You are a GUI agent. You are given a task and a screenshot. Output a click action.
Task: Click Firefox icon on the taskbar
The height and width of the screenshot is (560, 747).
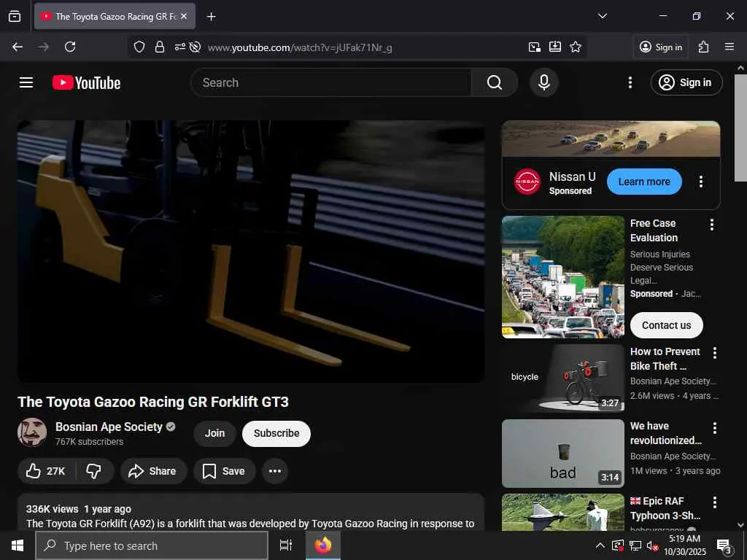323,545
